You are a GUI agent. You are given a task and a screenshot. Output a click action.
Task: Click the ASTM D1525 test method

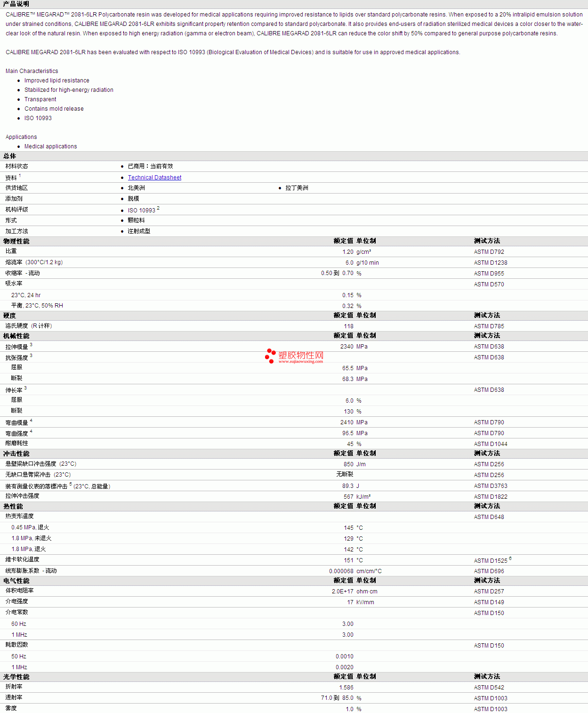[491, 561]
